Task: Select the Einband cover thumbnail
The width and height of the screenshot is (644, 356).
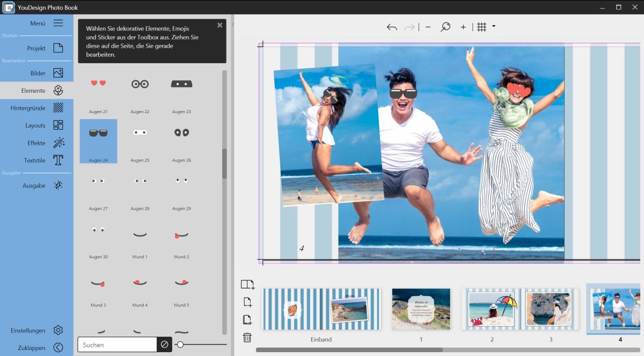Action: click(x=321, y=309)
